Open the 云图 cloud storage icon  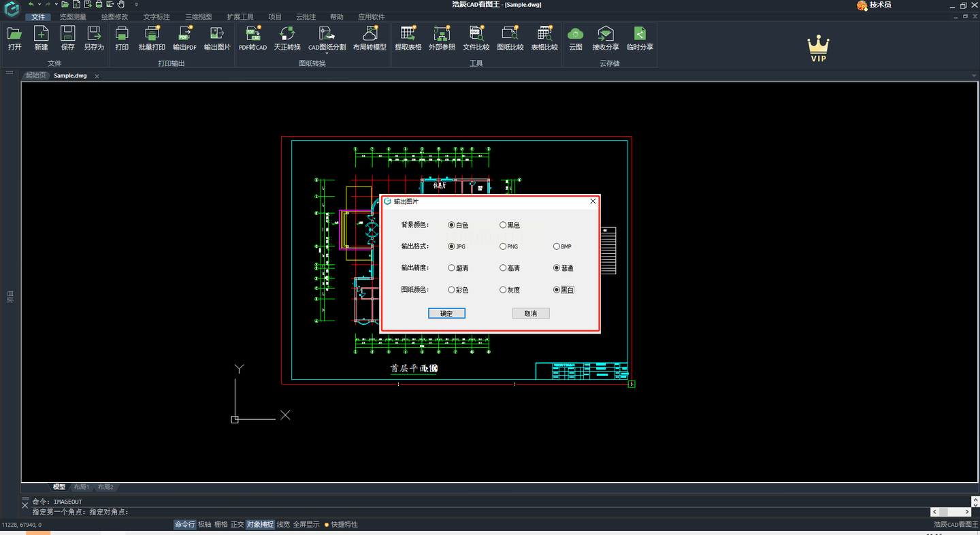(x=576, y=34)
